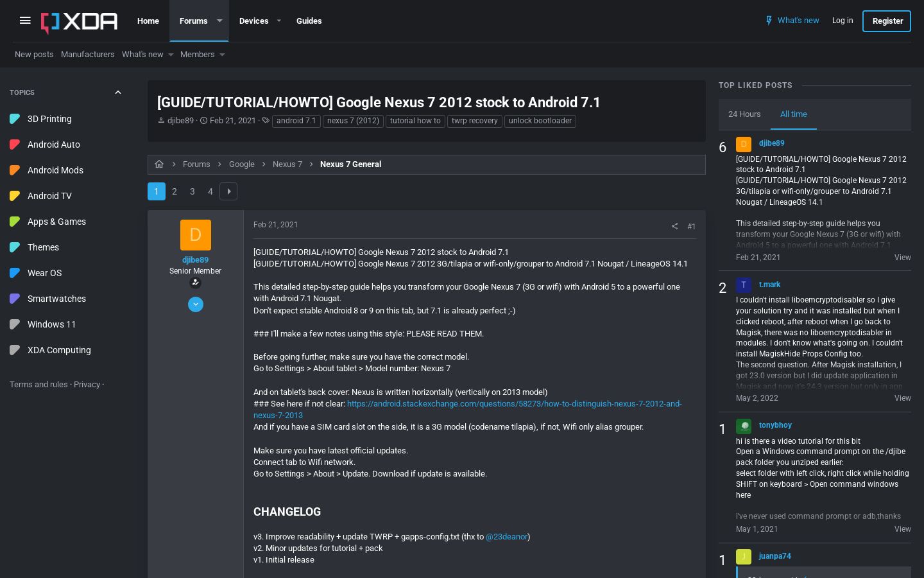
Task: Open the hamburger menu icon
Action: click(25, 21)
